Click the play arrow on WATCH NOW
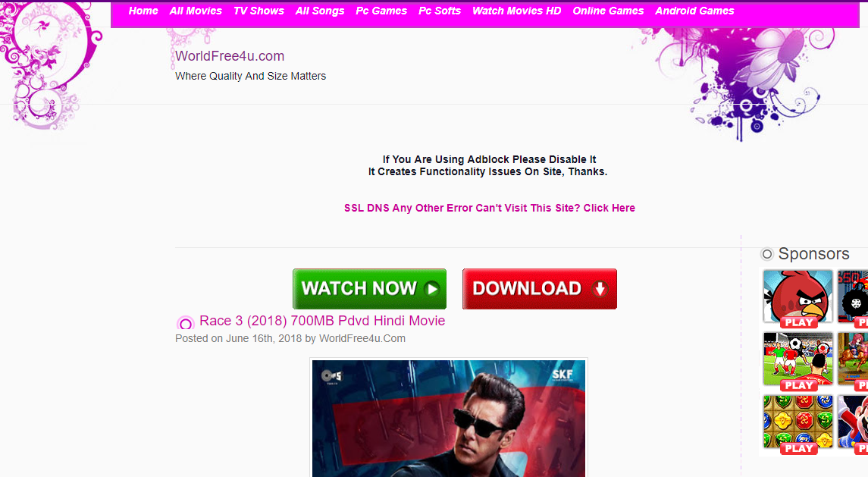This screenshot has width=868, height=477. 432,289
